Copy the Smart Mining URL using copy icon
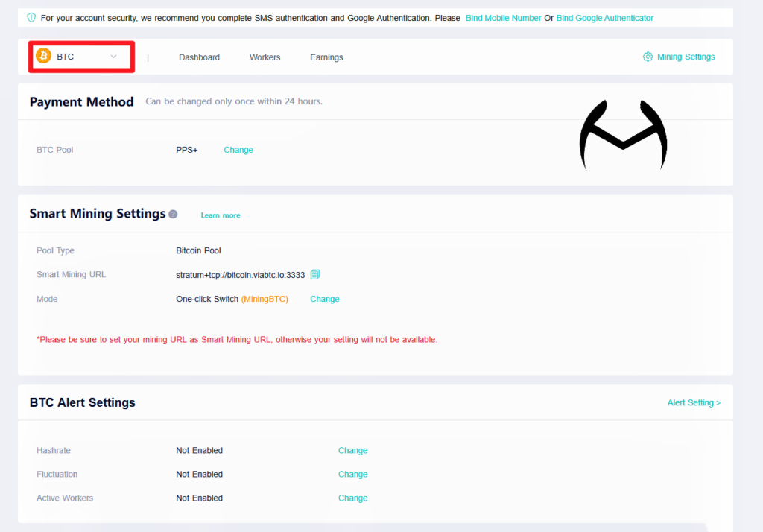The height and width of the screenshot is (532, 763). [x=314, y=274]
